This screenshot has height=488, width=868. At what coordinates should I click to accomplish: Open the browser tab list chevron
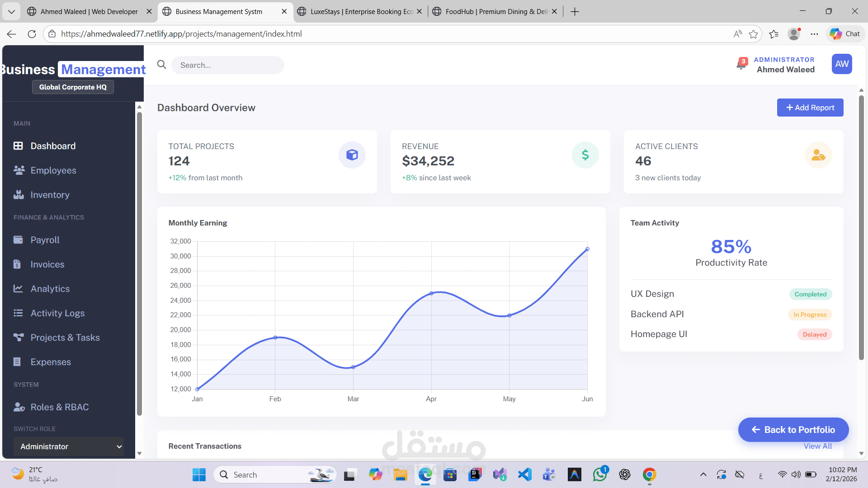(x=11, y=11)
